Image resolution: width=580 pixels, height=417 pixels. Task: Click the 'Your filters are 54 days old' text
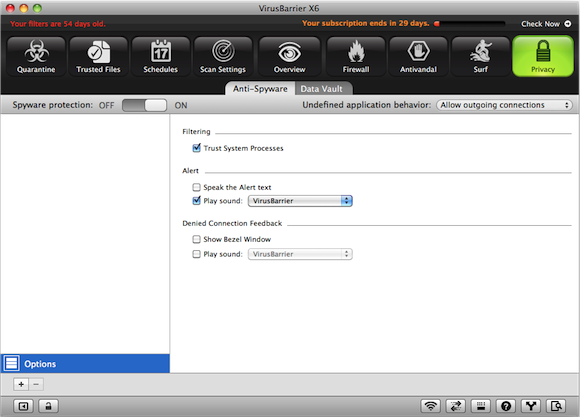[x=58, y=24]
